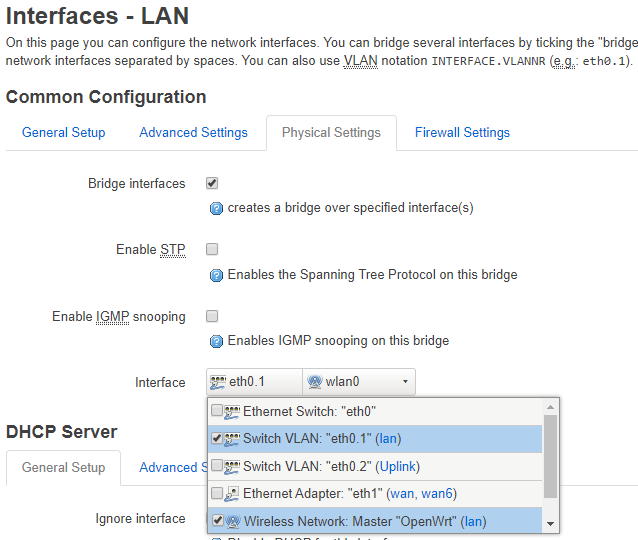Collapse the Interface dropdown arrow
Image resolution: width=638 pixels, height=540 pixels.
click(x=405, y=382)
